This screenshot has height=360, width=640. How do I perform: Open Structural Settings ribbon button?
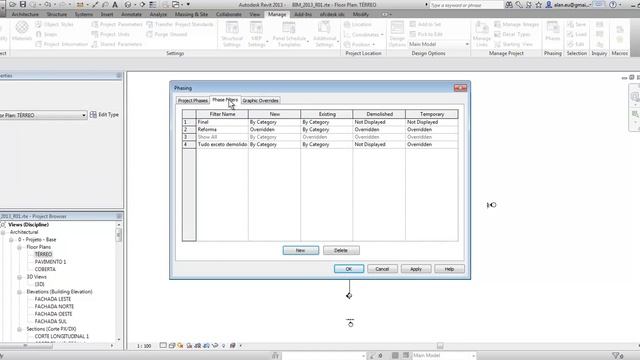click(232, 34)
